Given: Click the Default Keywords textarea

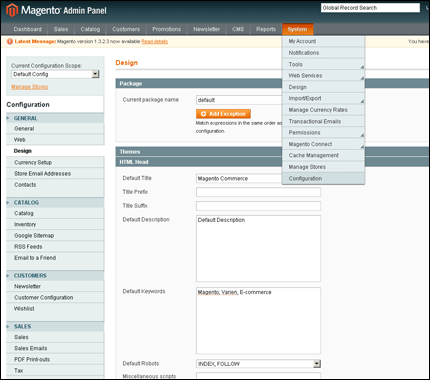Looking at the screenshot, I should (259, 321).
